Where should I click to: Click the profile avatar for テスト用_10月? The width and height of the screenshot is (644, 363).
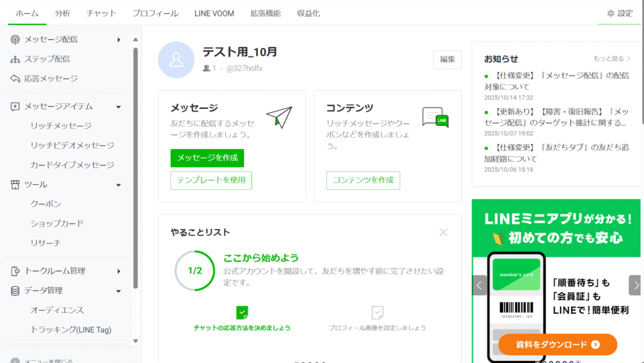[x=176, y=60]
